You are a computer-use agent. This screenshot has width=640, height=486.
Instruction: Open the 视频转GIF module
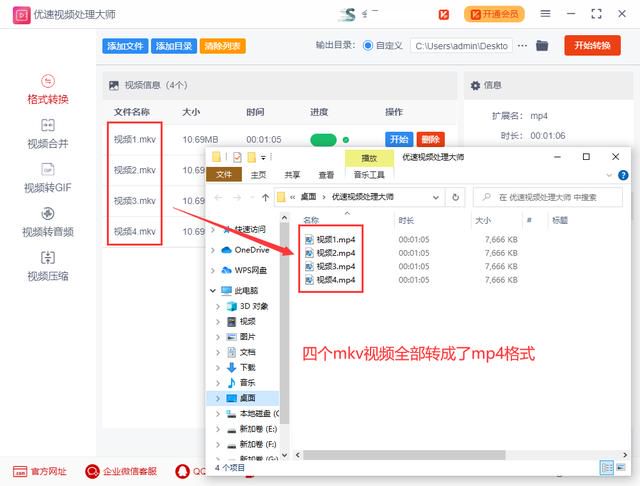(48, 178)
